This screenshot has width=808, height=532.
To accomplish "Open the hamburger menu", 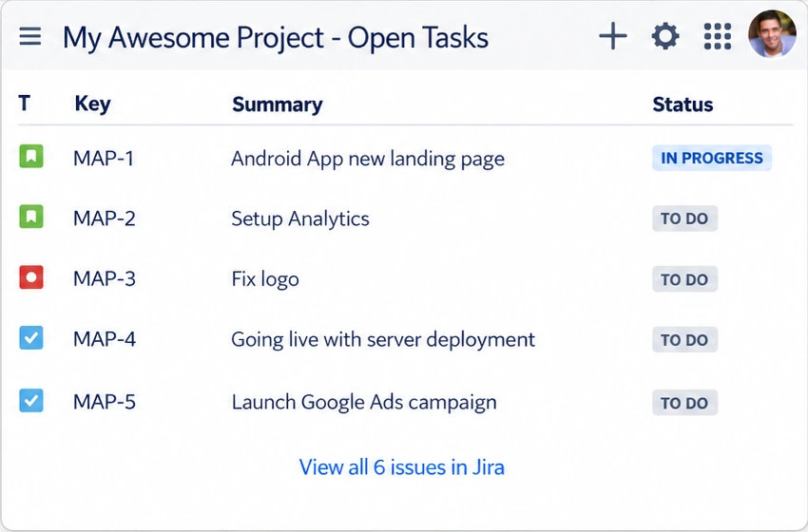I will [x=30, y=36].
